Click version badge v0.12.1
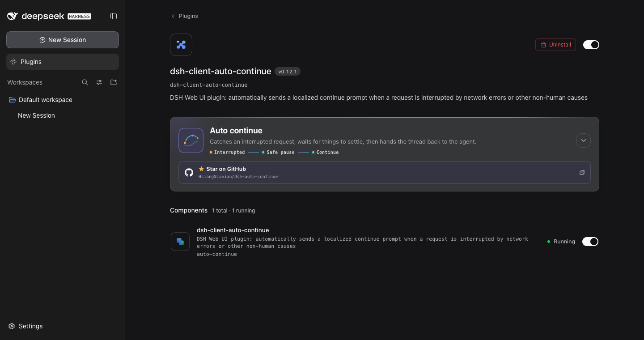 288,72
